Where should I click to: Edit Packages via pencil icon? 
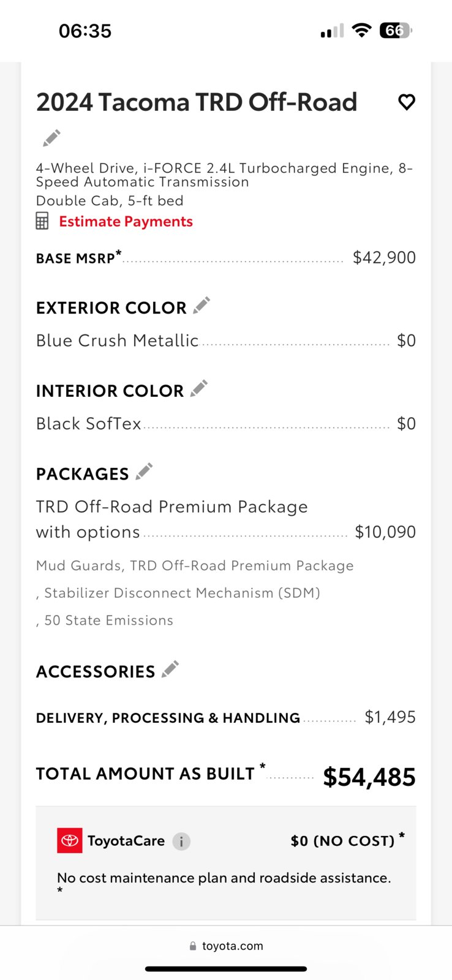coord(144,471)
